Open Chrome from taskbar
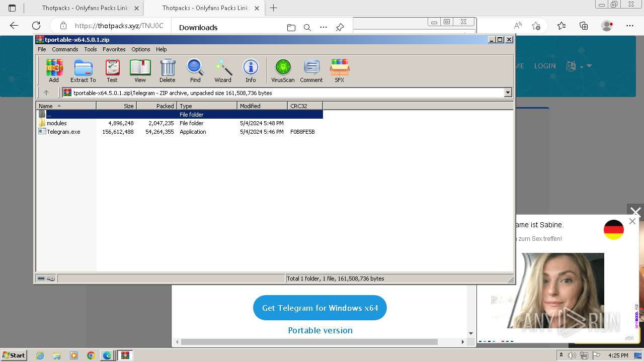644x362 pixels. coord(91,355)
